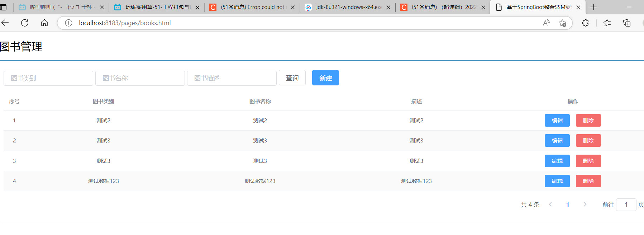Activate the read aloud icon
The image size is (644, 235).
tap(546, 23)
